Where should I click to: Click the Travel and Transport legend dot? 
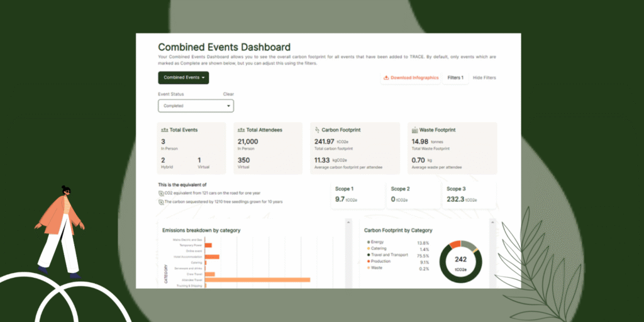click(369, 255)
